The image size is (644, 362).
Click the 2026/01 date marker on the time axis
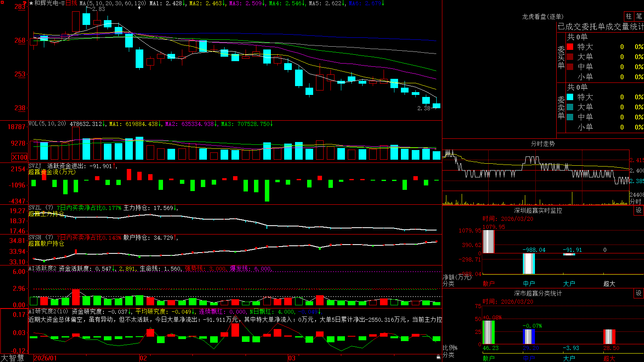[45, 358]
